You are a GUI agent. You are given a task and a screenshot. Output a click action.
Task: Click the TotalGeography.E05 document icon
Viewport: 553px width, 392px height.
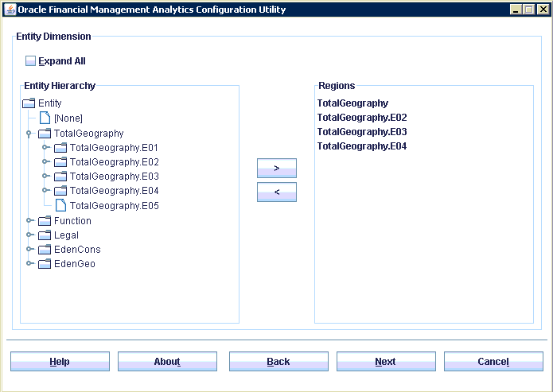[x=60, y=205]
